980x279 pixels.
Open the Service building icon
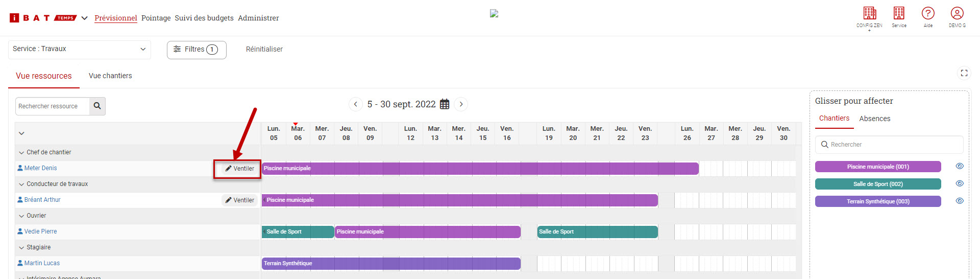tap(899, 13)
